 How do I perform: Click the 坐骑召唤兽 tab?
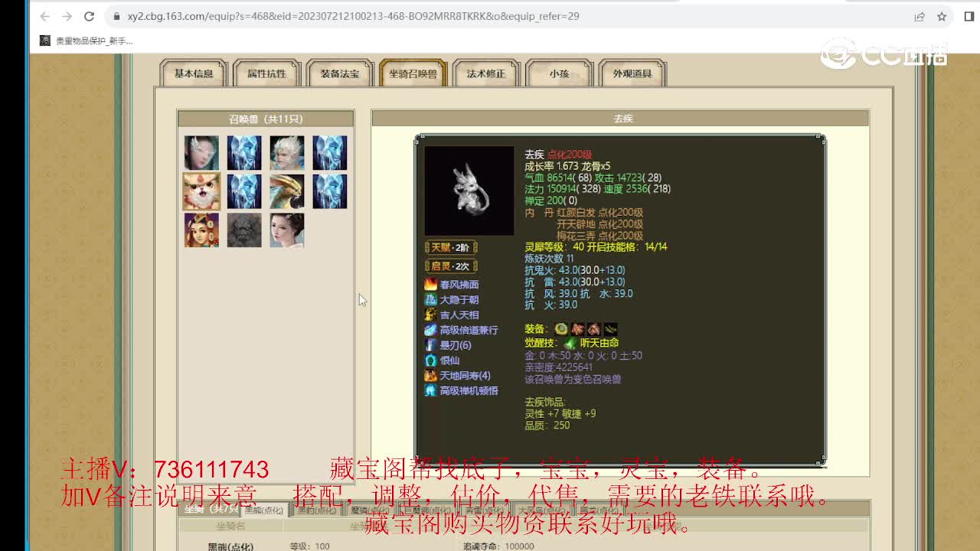(413, 73)
